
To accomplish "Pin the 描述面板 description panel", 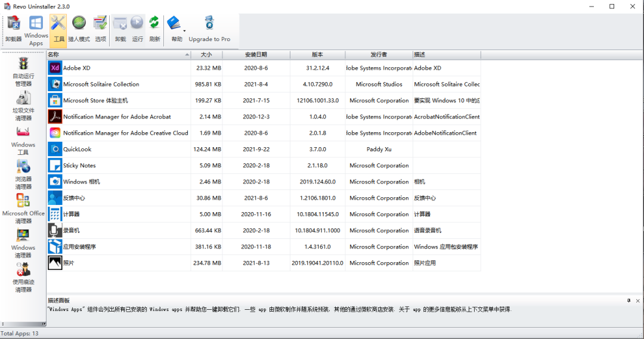I will click(629, 301).
